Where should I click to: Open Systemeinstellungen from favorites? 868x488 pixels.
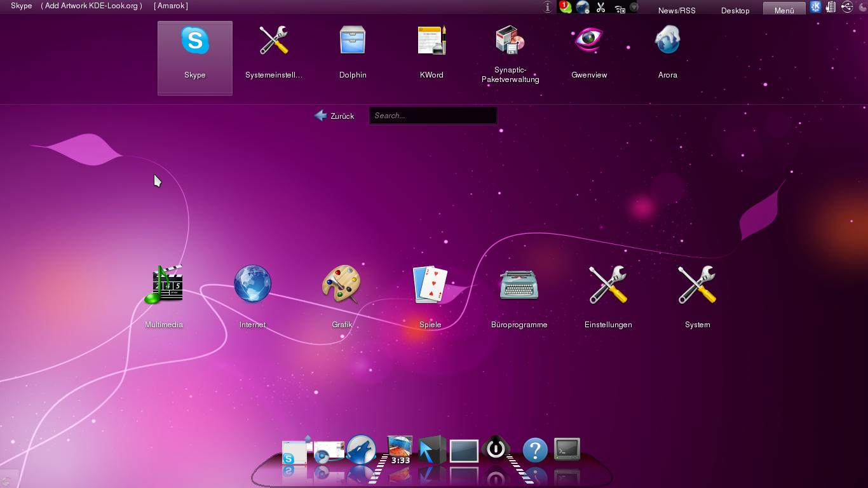274,52
